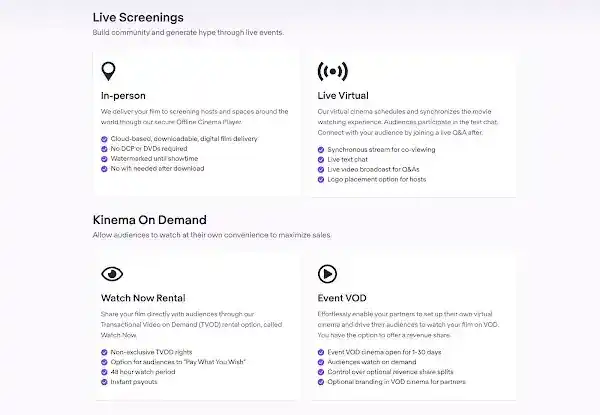Click checkmark next to Synchronous stream for co-viewing
The height and width of the screenshot is (415, 600).
[x=321, y=150]
